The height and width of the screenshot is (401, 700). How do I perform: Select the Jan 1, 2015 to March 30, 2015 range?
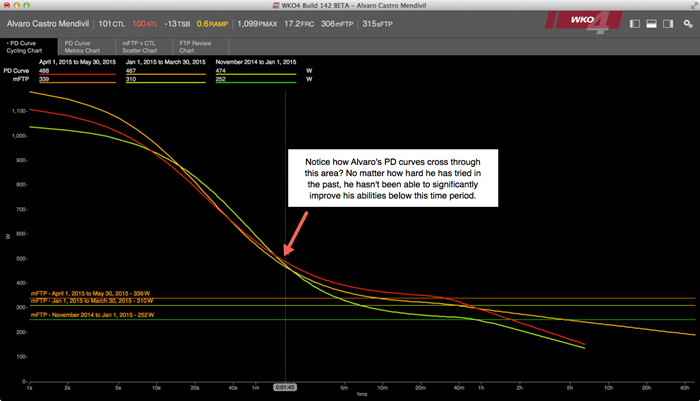click(166, 62)
